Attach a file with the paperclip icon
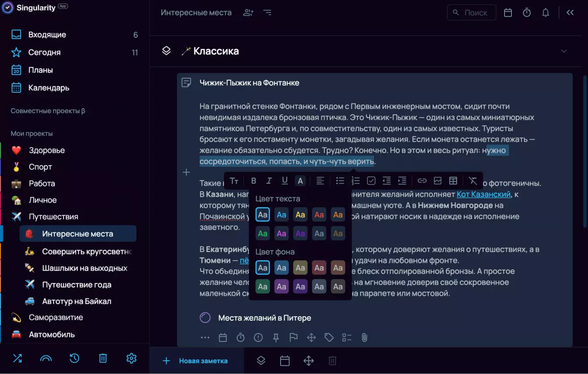Viewport: 588px width, 374px height. pyautogui.click(x=364, y=338)
